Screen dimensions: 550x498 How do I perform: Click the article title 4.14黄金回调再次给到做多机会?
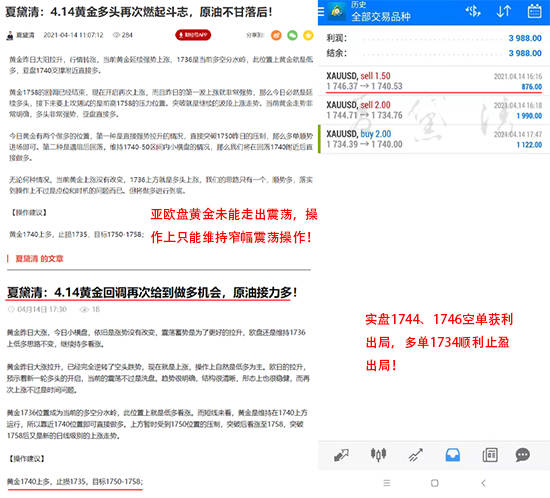point(152,292)
